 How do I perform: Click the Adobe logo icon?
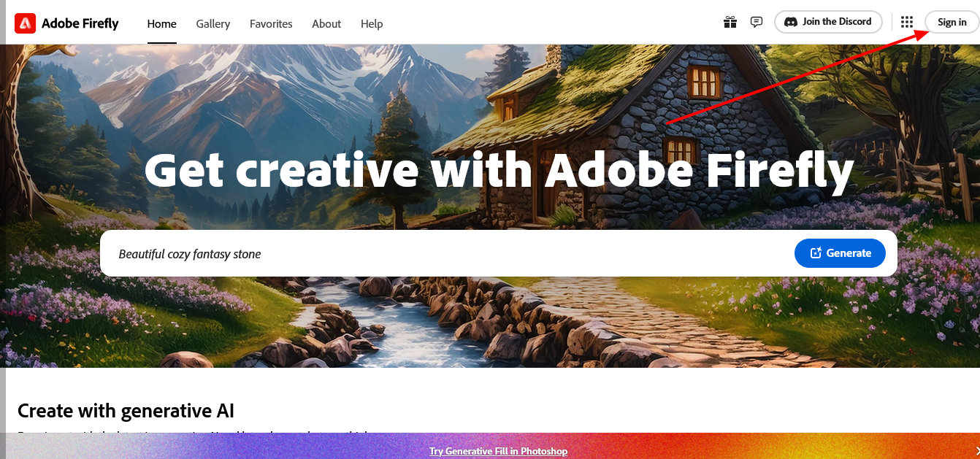pos(25,23)
